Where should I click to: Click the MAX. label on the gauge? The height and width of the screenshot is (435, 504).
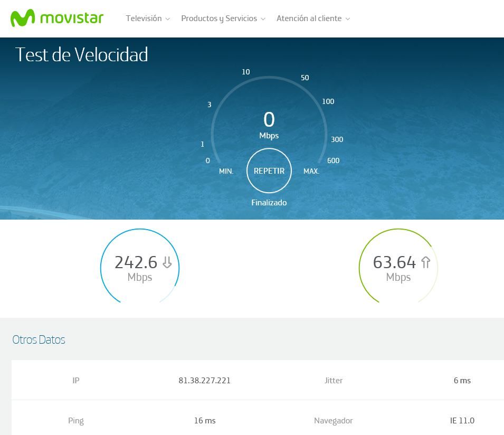click(x=311, y=171)
